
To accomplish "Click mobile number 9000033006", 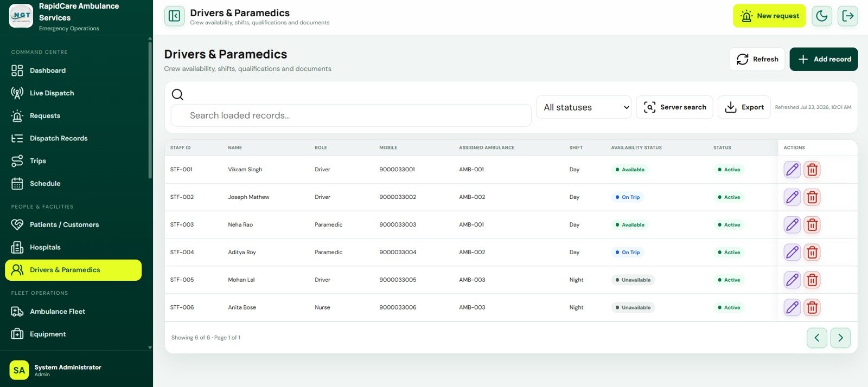I will point(398,308).
